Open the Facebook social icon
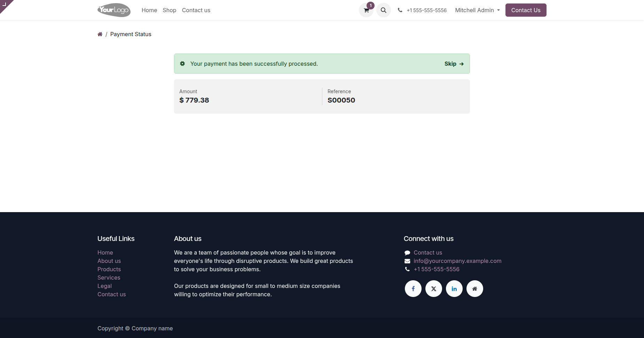 pos(413,289)
